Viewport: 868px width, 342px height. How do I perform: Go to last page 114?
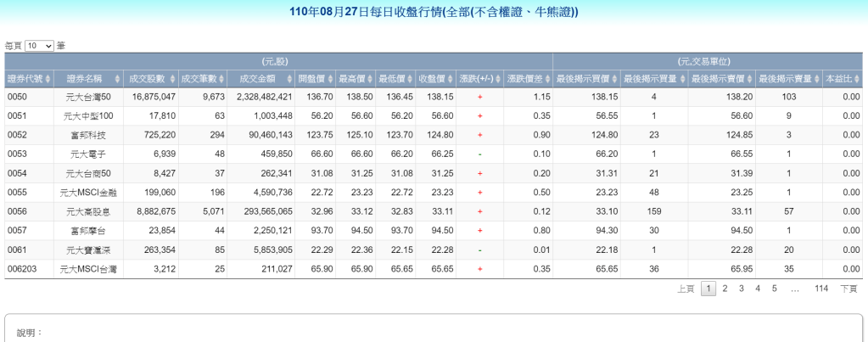(820, 289)
